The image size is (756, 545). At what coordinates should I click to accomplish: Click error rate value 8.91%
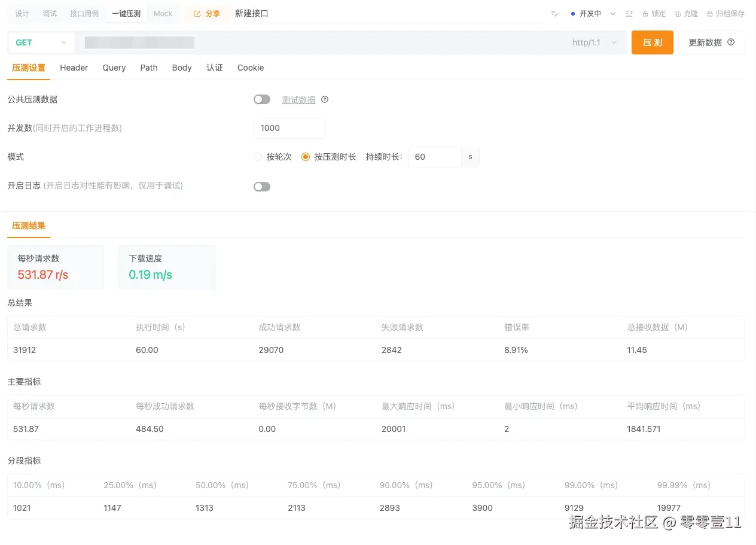(516, 350)
